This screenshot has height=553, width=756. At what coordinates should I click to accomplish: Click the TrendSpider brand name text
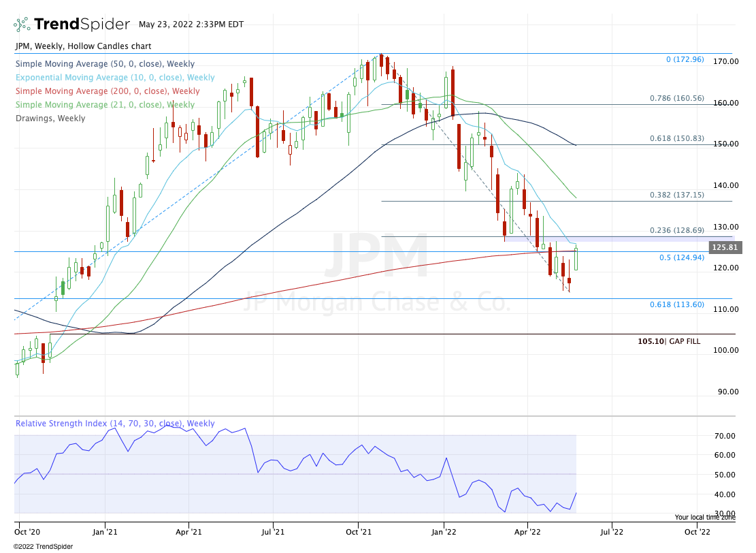(82, 24)
